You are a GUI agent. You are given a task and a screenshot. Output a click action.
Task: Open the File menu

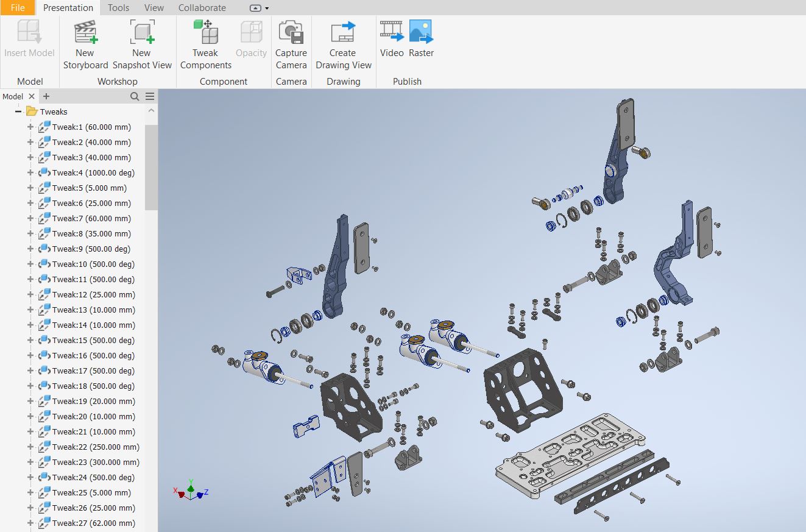[x=18, y=7]
